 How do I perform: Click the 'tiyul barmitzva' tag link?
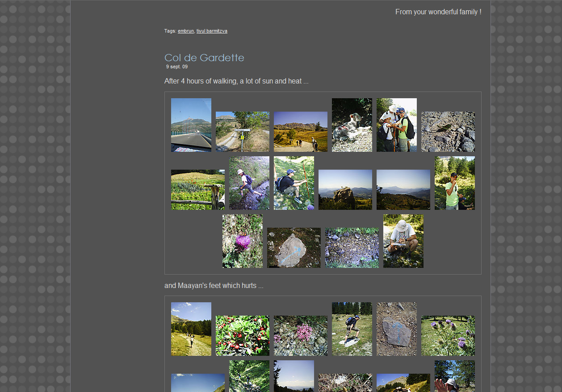[212, 31]
